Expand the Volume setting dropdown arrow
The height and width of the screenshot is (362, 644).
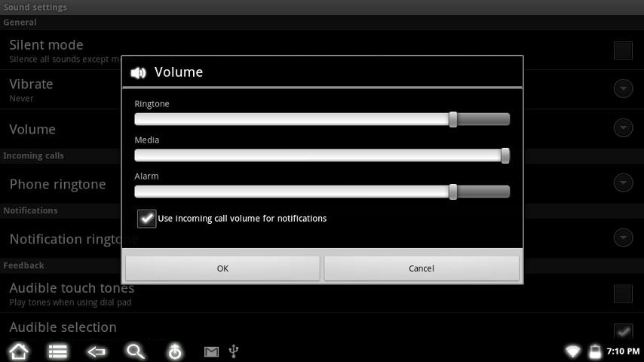click(623, 127)
